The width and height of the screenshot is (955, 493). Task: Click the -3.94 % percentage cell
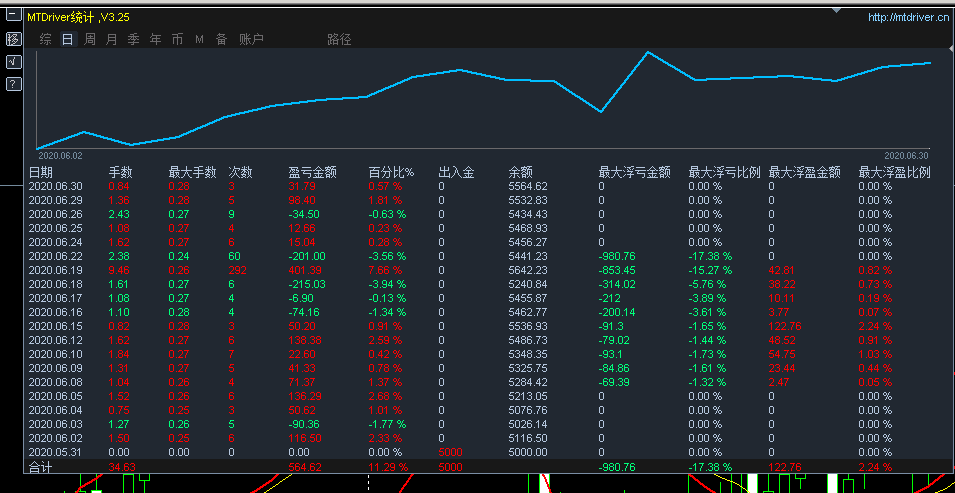(387, 285)
